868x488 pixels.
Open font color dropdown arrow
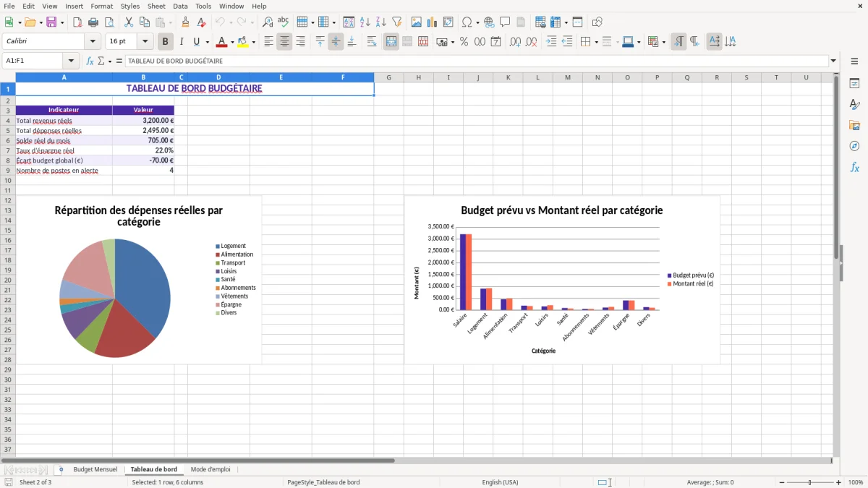[232, 42]
